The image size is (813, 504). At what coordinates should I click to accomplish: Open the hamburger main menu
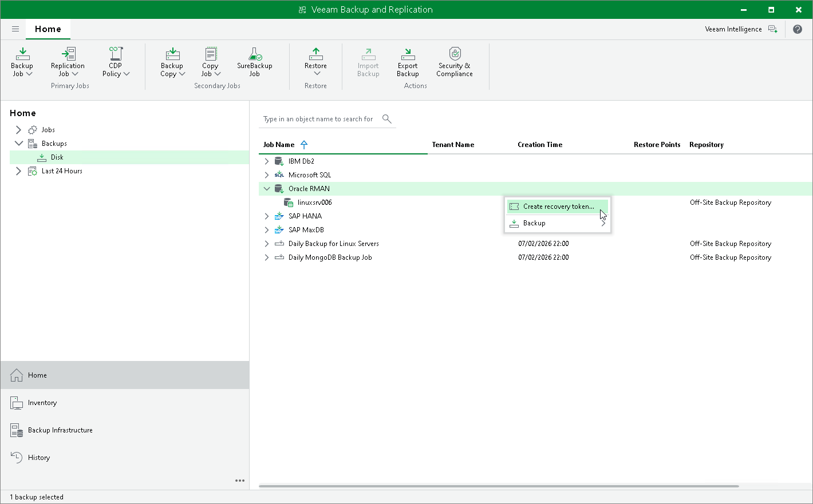[x=15, y=29]
